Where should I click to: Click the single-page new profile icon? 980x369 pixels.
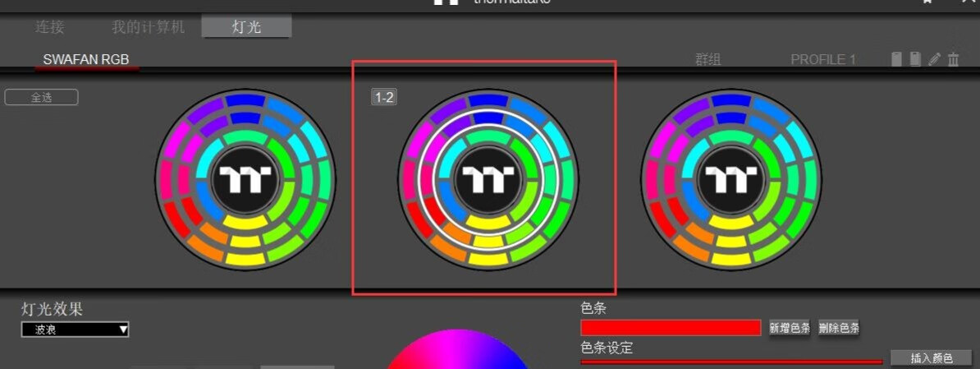(x=897, y=59)
